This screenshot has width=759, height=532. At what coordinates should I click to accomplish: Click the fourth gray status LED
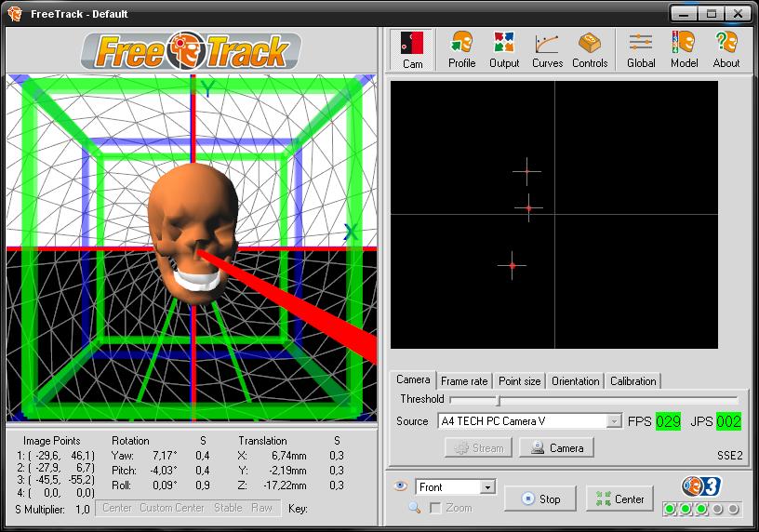(717, 509)
